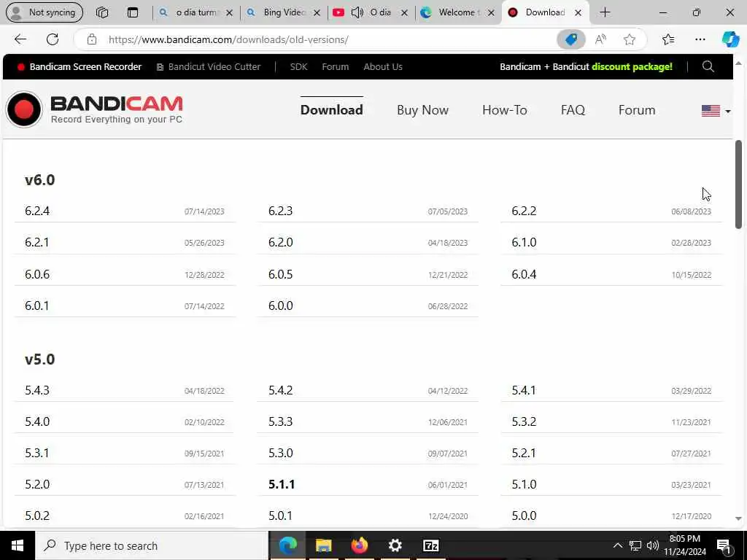747x560 pixels.
Task: Open the About Us link
Action: click(x=383, y=66)
